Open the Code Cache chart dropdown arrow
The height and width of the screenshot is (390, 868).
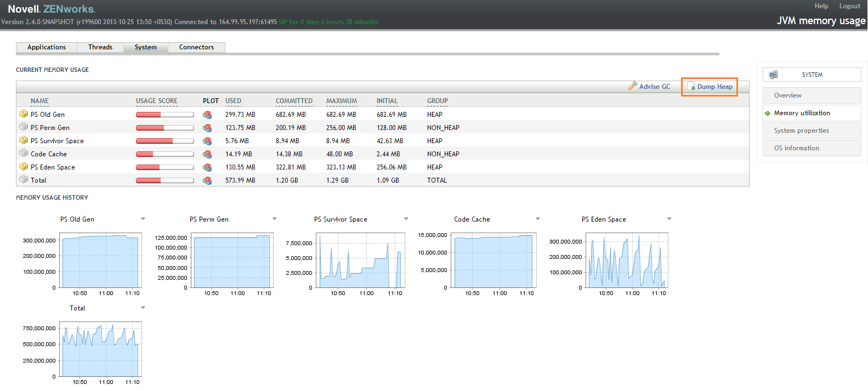tap(538, 219)
